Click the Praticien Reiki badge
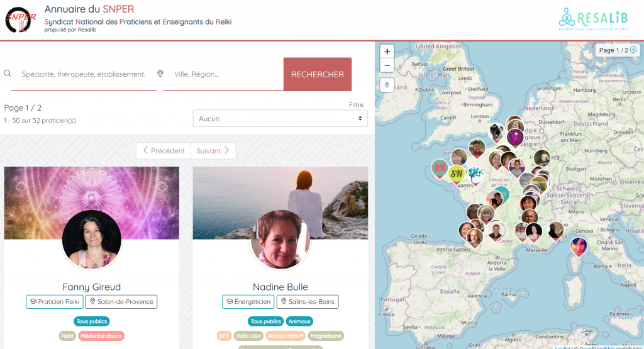The width and height of the screenshot is (644, 349). coord(55,302)
